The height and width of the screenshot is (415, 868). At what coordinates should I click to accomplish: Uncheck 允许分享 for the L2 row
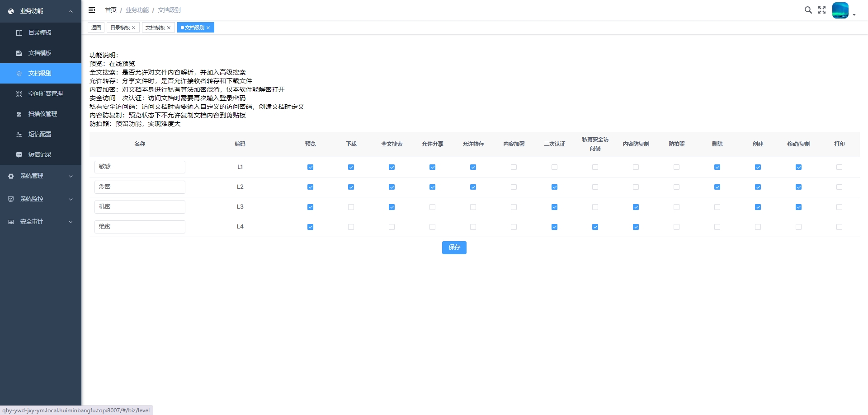432,187
